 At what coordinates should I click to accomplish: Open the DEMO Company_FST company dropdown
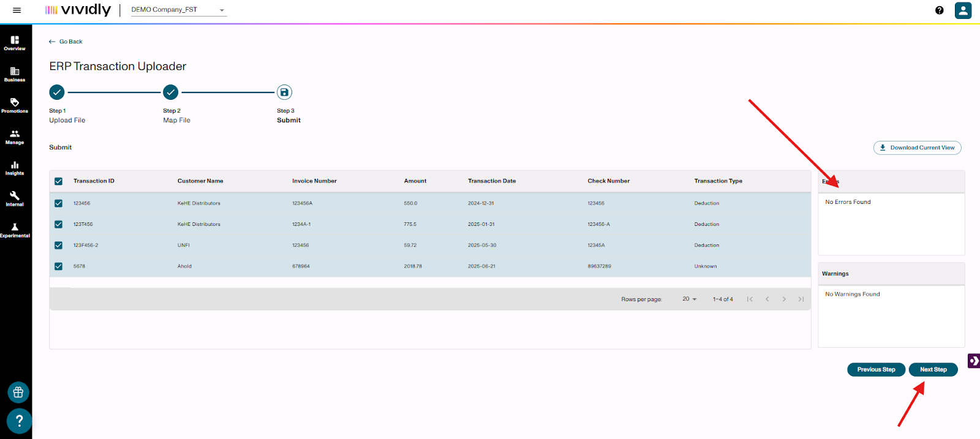tap(178, 10)
